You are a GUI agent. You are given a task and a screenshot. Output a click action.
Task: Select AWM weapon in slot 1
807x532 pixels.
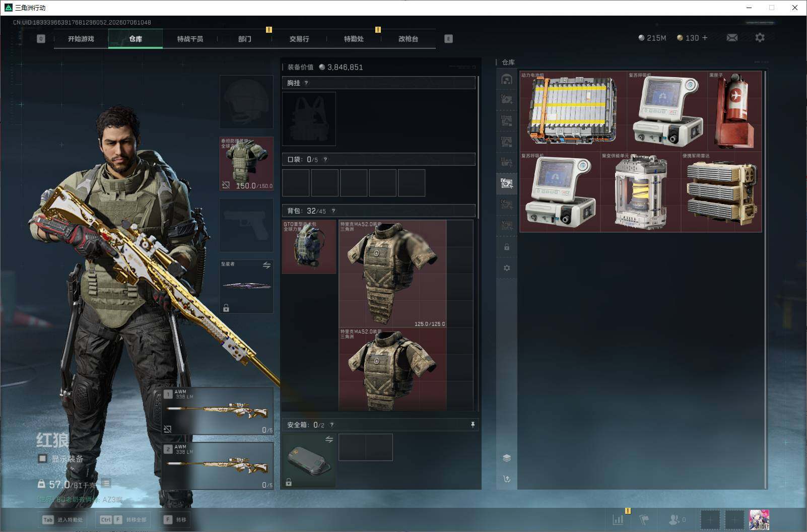[x=218, y=411]
